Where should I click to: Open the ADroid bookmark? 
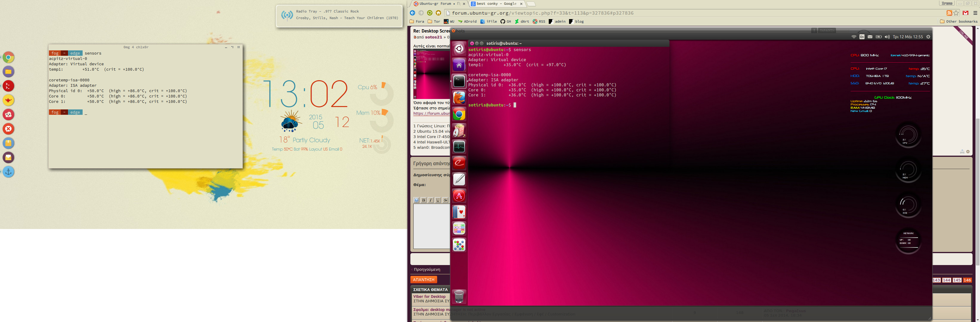pos(467,22)
